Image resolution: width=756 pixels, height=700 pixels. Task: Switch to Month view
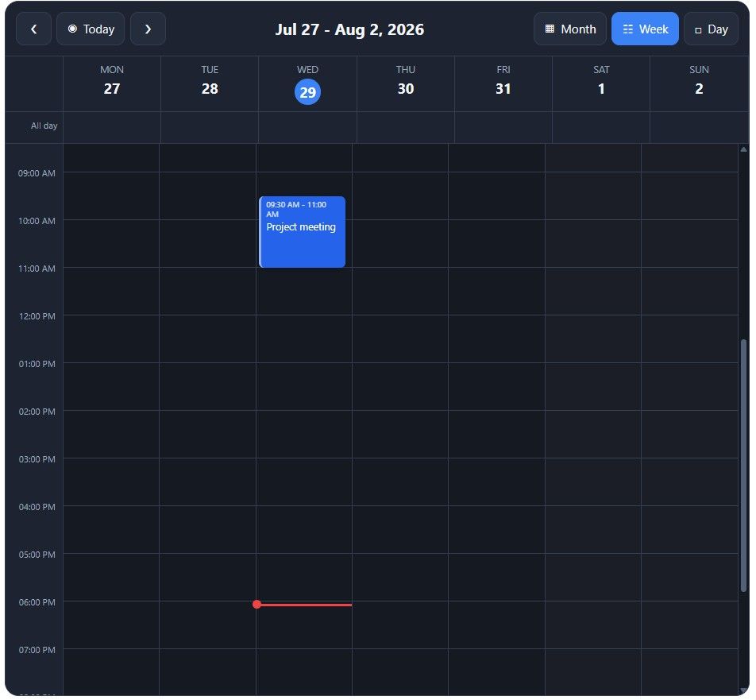pos(570,29)
